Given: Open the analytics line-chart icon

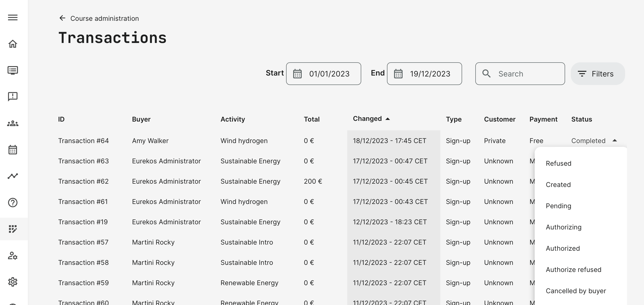Looking at the screenshot, I should 13,176.
